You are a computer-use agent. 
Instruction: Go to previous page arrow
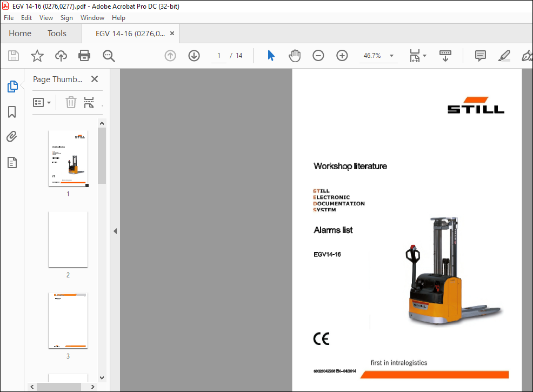170,55
